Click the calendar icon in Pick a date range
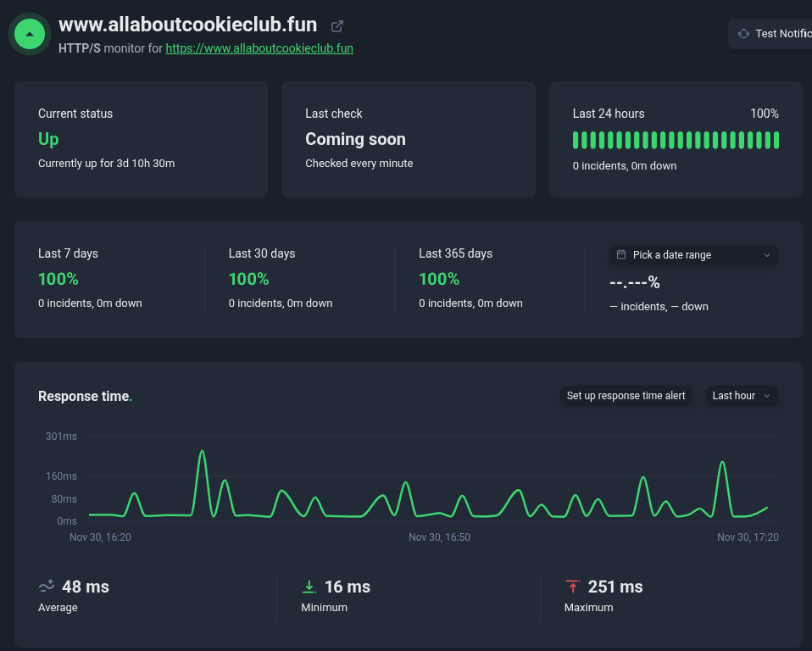This screenshot has height=651, width=812. tap(622, 254)
